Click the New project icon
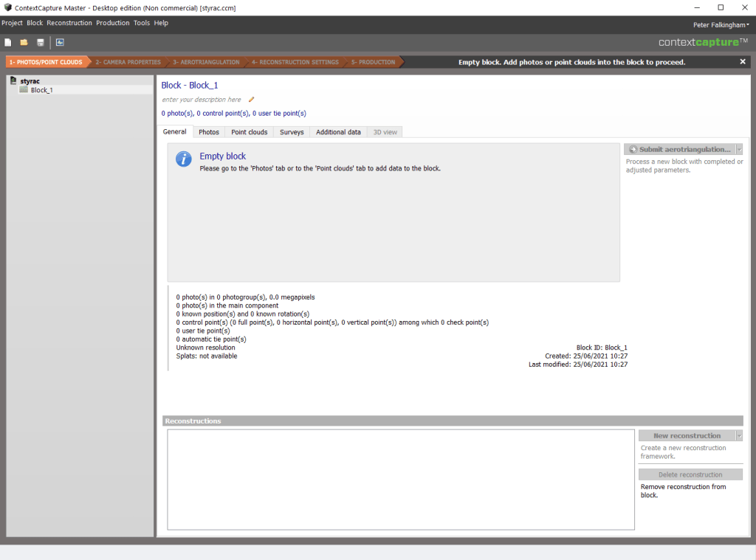This screenshot has width=756, height=560. tap(8, 43)
